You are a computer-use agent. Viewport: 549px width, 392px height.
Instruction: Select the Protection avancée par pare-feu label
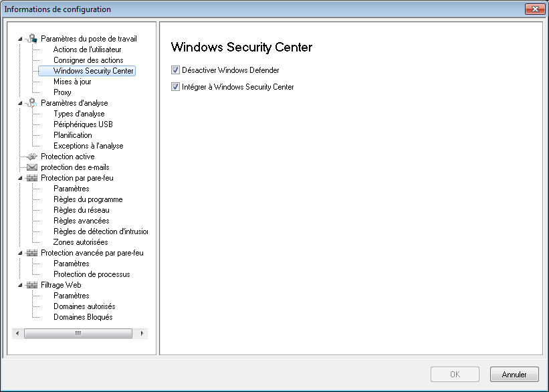[x=92, y=253]
